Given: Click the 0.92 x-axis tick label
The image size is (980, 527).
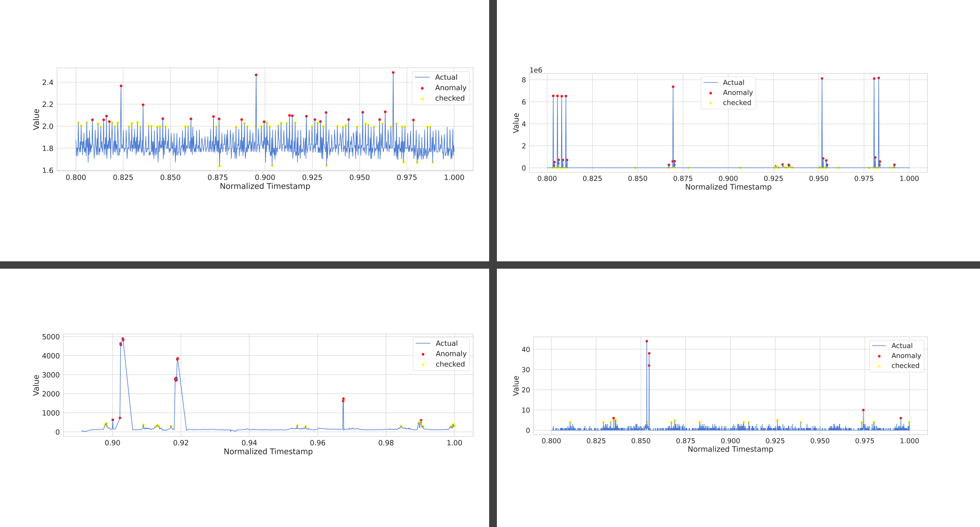Looking at the screenshot, I should 181,443.
